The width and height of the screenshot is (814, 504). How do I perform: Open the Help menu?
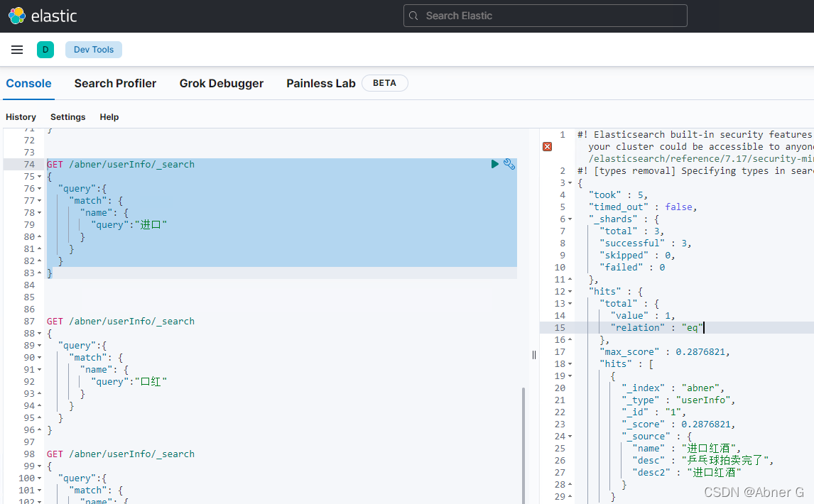click(109, 117)
